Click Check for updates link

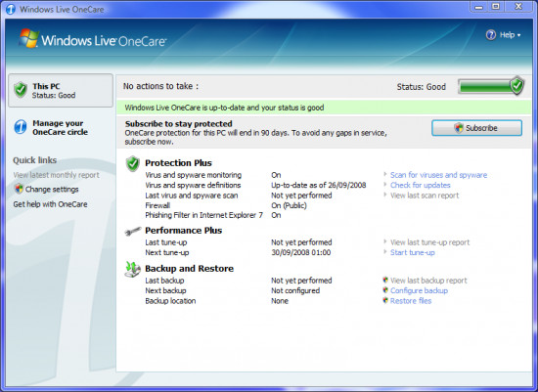421,185
